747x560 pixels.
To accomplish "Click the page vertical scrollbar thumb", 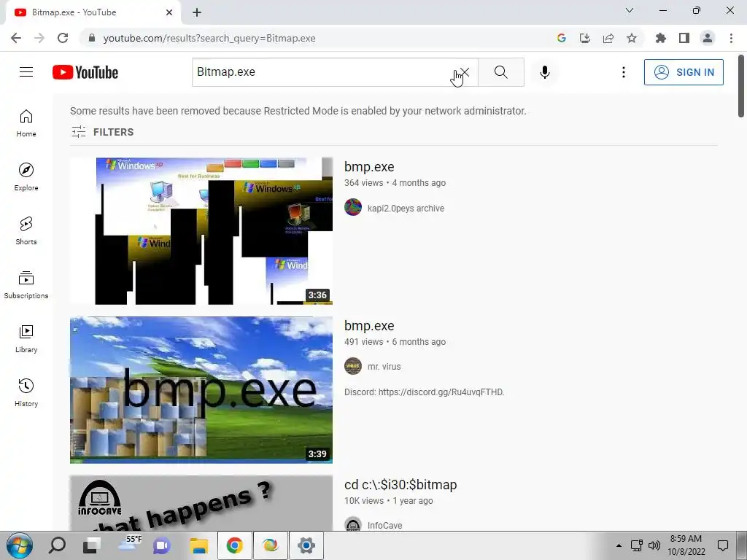I will (x=741, y=86).
